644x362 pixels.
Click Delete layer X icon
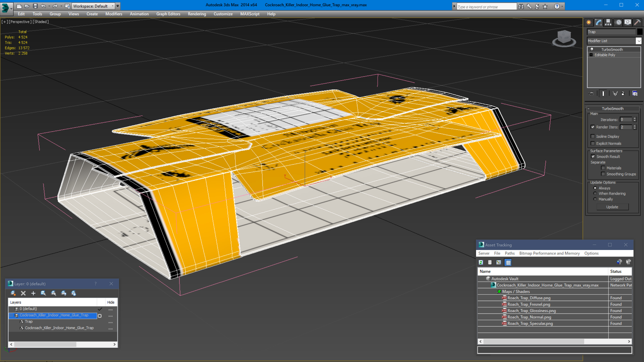coord(23,293)
